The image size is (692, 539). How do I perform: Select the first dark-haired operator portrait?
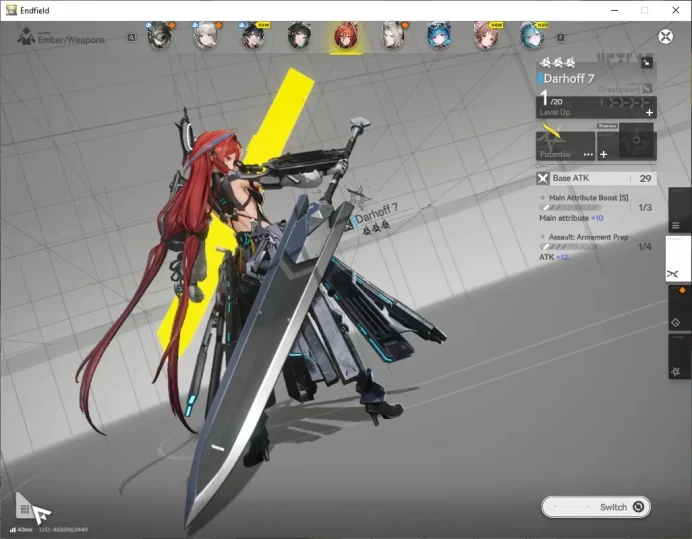point(160,36)
